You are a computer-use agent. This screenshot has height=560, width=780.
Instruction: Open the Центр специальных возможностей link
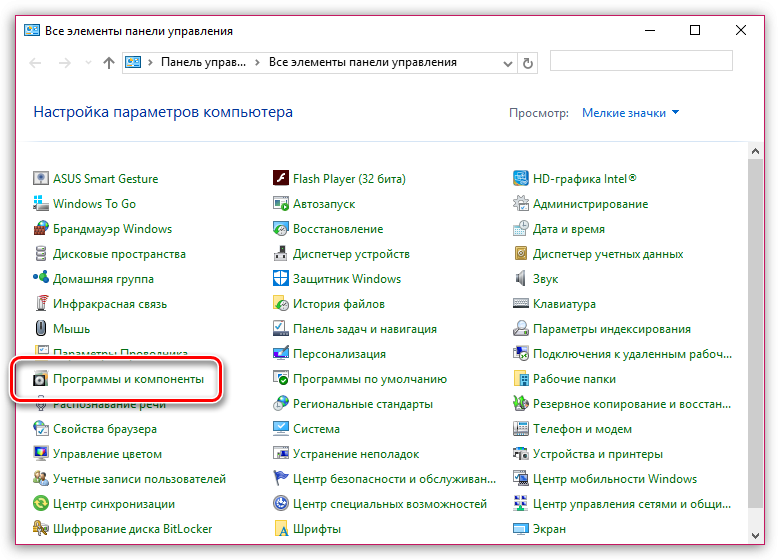(x=390, y=504)
